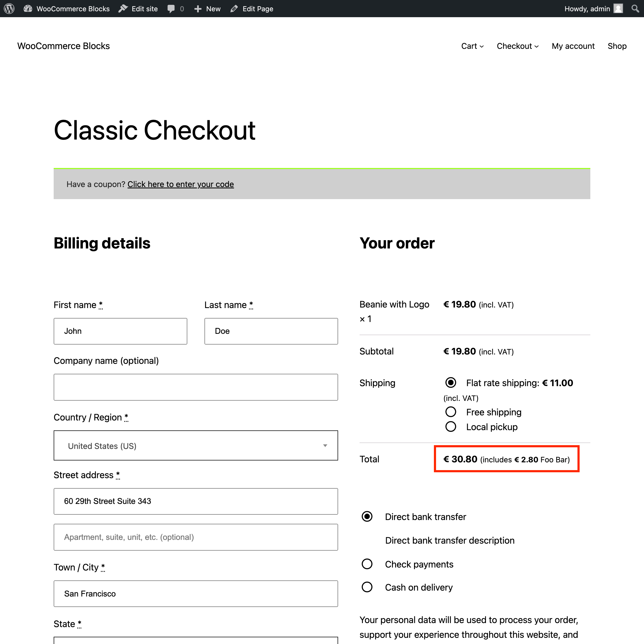
Task: Click the admin avatar image
Action: pos(618,9)
